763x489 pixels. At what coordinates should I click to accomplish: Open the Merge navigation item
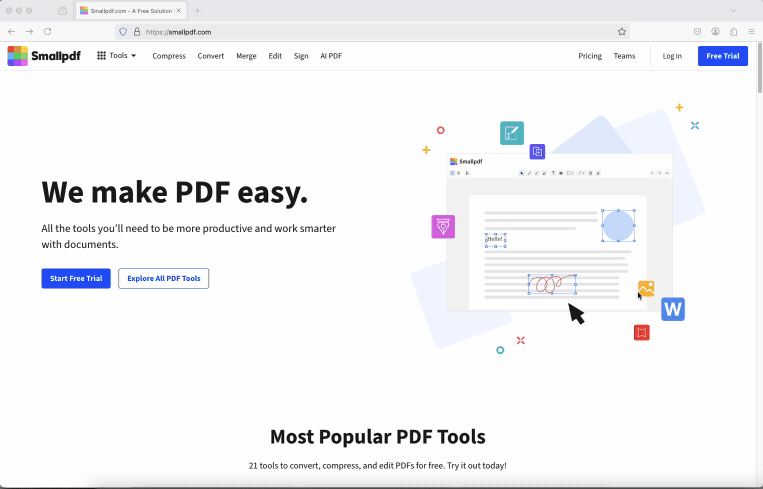click(246, 56)
